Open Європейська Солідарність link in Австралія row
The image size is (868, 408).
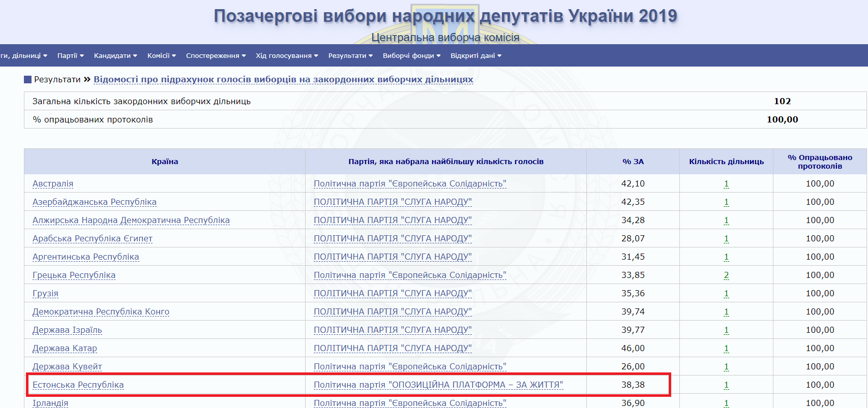click(x=410, y=184)
